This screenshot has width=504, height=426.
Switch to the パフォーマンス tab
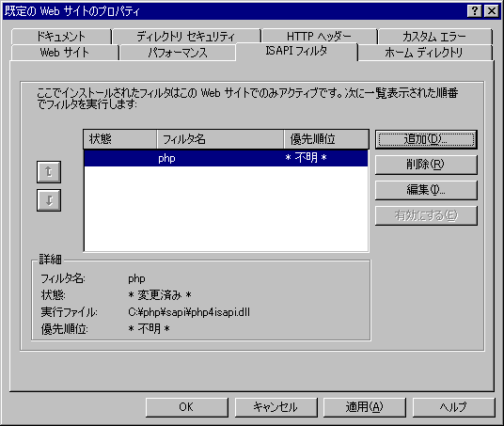point(178,53)
